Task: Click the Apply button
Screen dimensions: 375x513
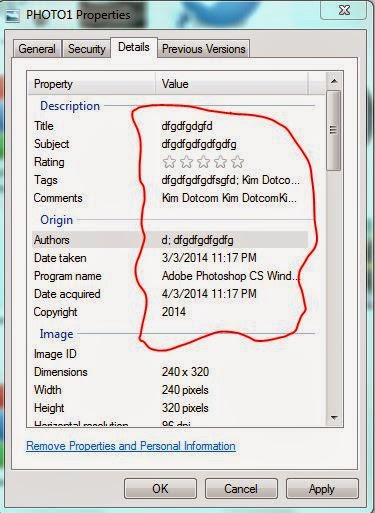Action: tap(322, 489)
